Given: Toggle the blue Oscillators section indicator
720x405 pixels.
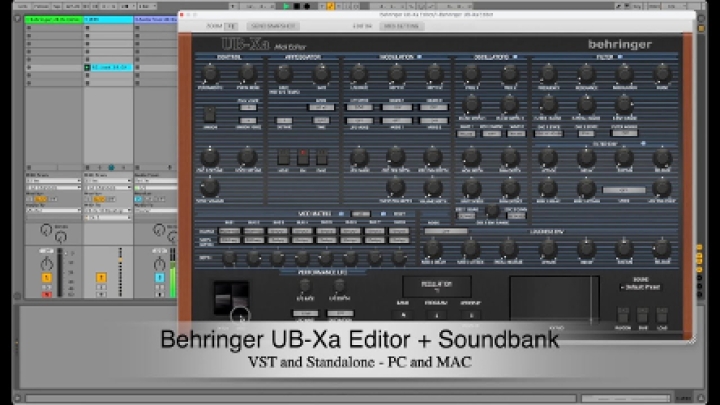Looking at the screenshot, I should [x=515, y=57].
